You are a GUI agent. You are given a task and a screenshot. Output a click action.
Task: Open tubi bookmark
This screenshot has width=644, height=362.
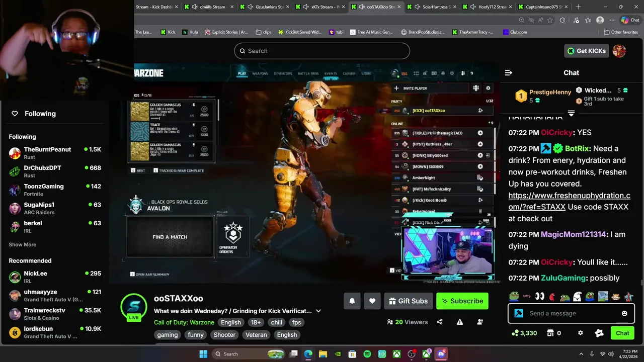(336, 32)
